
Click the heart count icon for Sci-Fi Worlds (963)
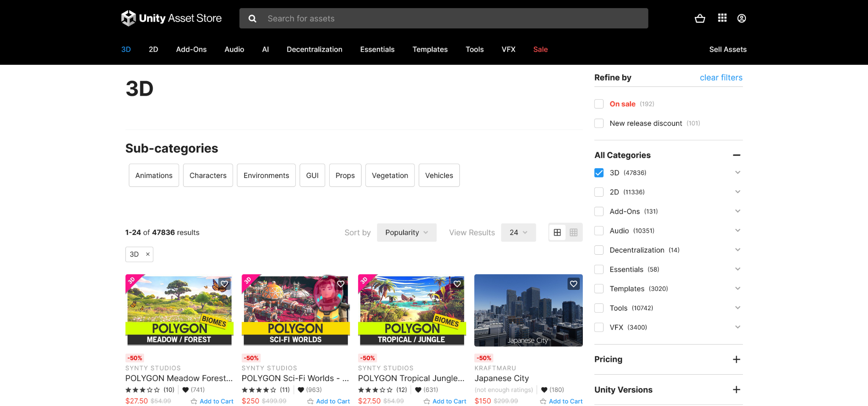pyautogui.click(x=301, y=390)
